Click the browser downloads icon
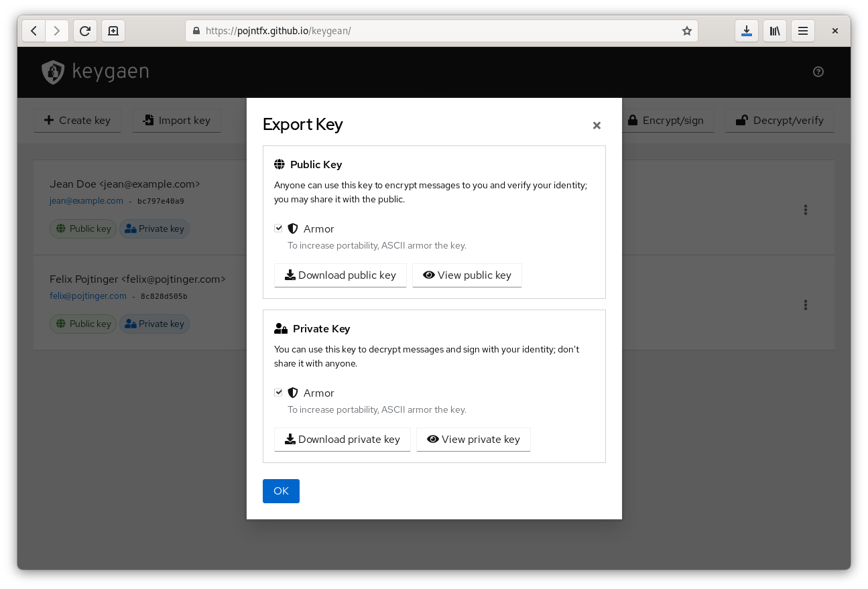The width and height of the screenshot is (868, 589). point(747,31)
